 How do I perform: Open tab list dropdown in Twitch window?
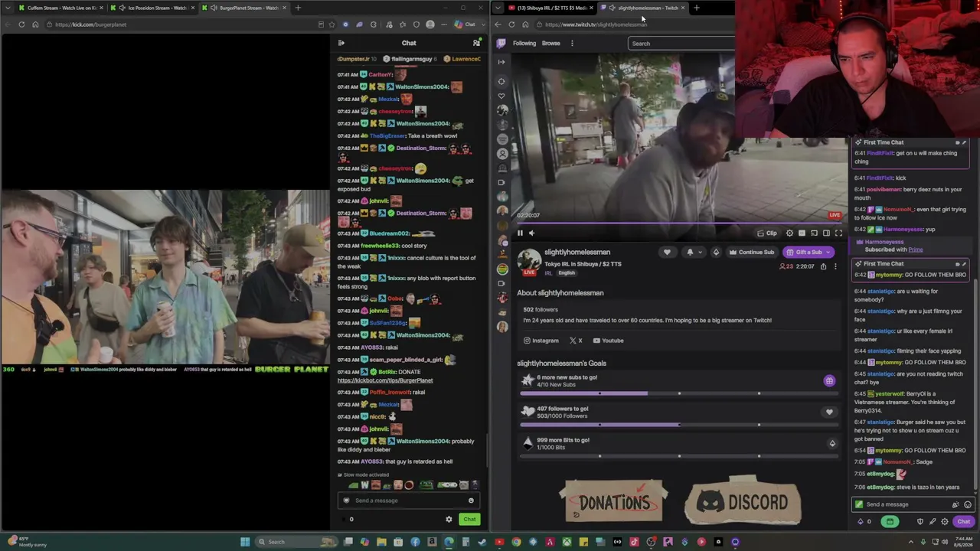(498, 8)
